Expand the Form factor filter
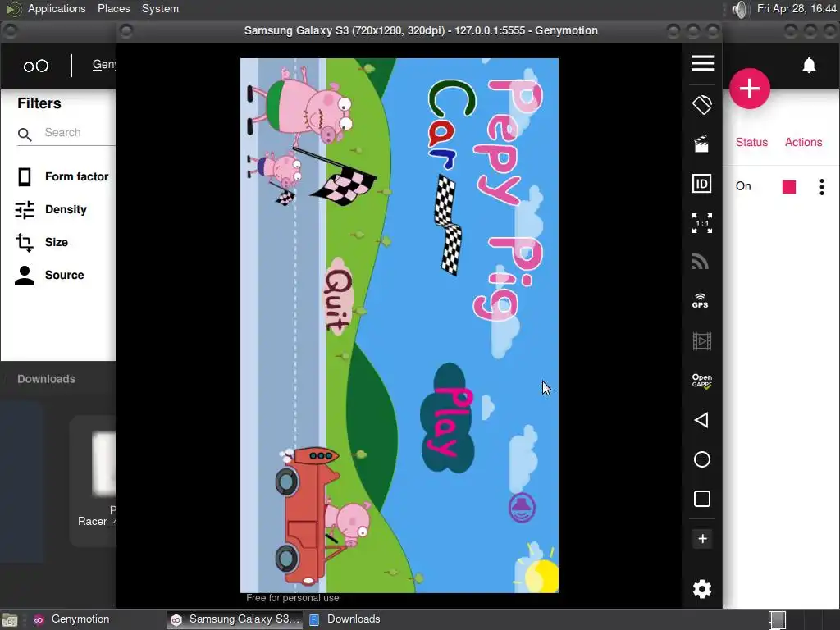Image resolution: width=840 pixels, height=630 pixels. pyautogui.click(x=62, y=176)
